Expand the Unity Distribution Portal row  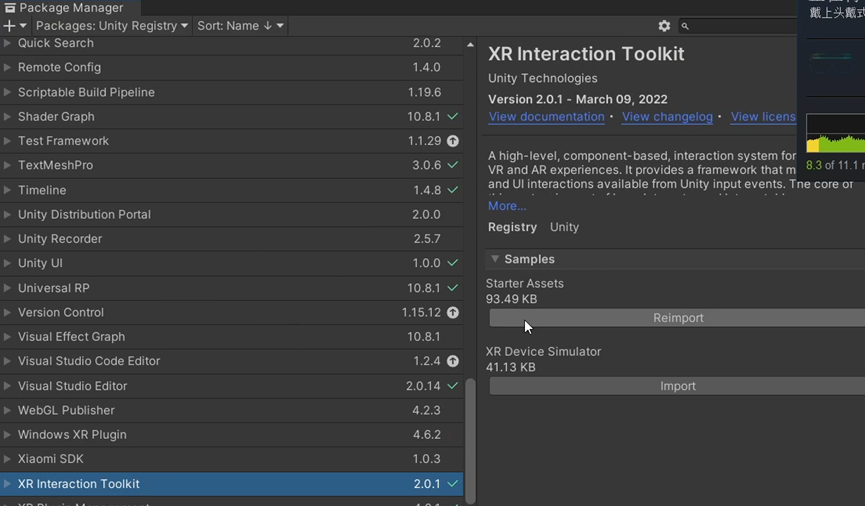7,214
